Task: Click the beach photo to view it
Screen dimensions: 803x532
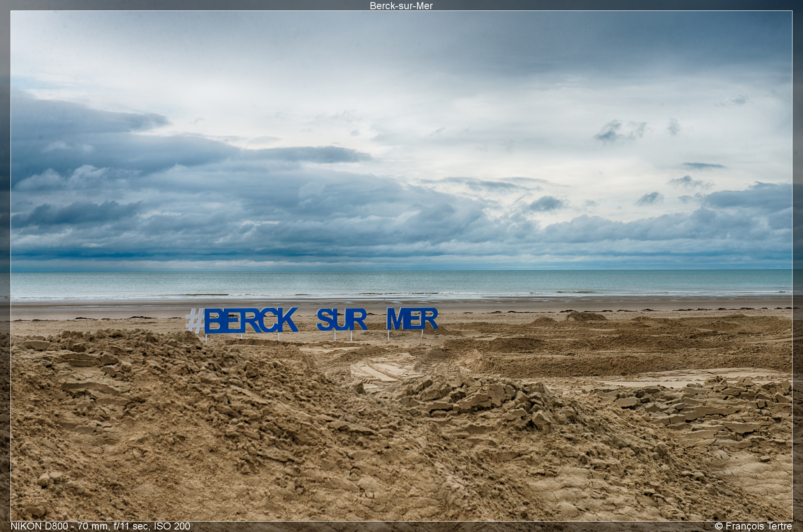Action: pyautogui.click(x=401, y=266)
